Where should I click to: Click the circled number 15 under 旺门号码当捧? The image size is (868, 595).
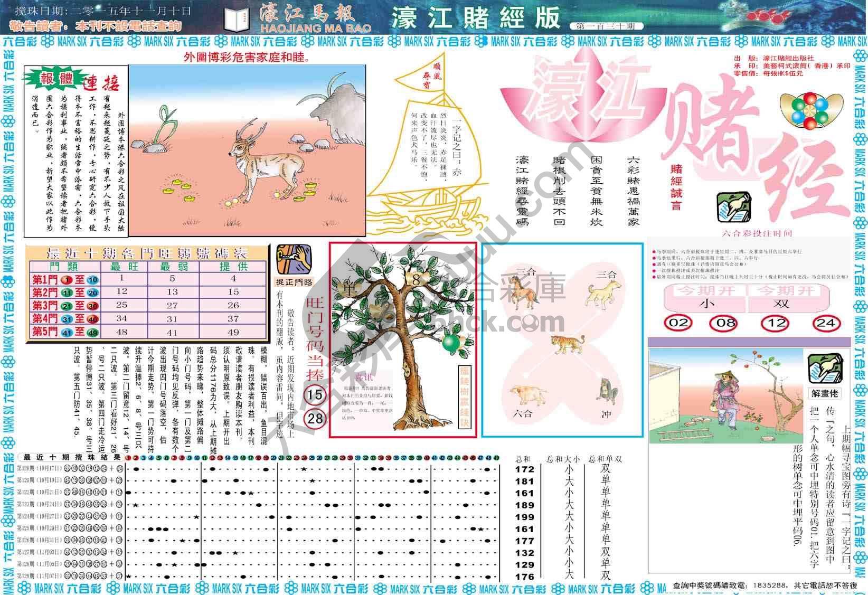coord(315,395)
